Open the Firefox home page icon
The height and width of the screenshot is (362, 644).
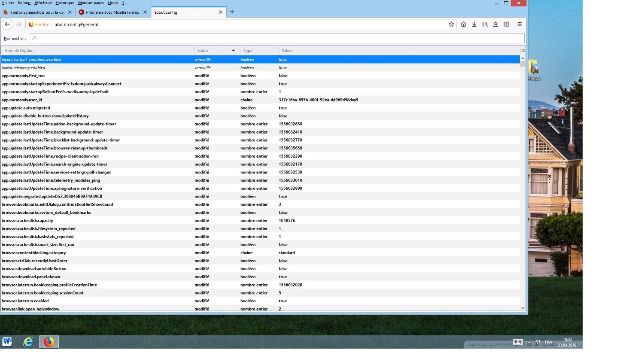point(463,24)
